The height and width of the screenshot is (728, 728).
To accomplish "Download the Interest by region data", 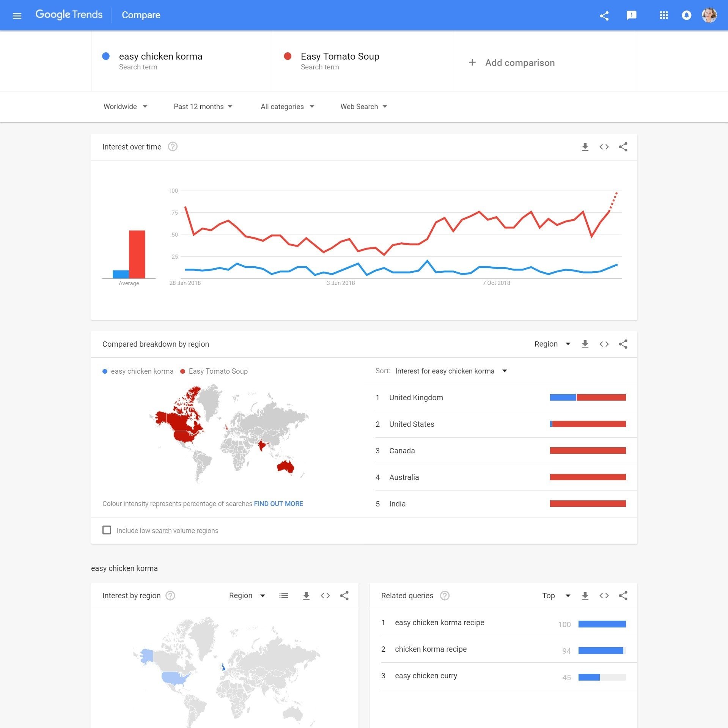I will 306,596.
